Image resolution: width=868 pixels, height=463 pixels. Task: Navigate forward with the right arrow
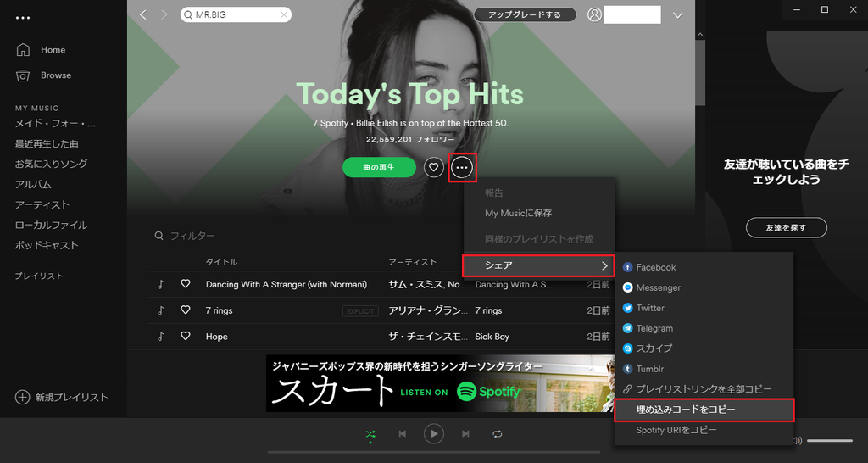pos(164,15)
